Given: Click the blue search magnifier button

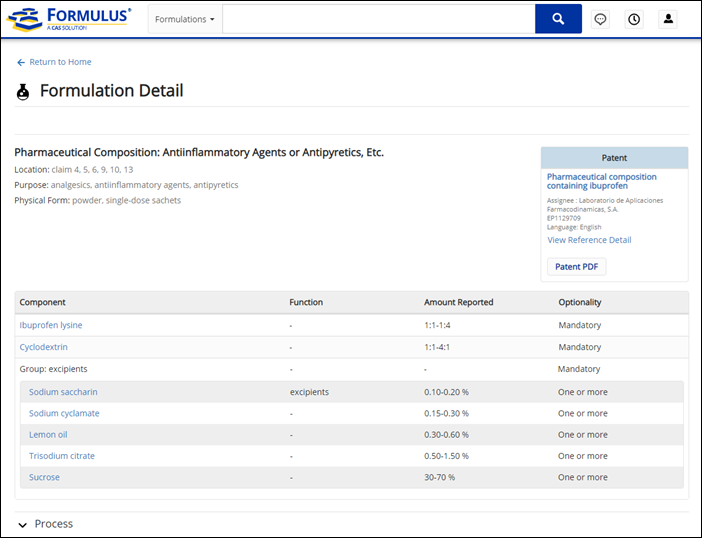Looking at the screenshot, I should tap(558, 19).
